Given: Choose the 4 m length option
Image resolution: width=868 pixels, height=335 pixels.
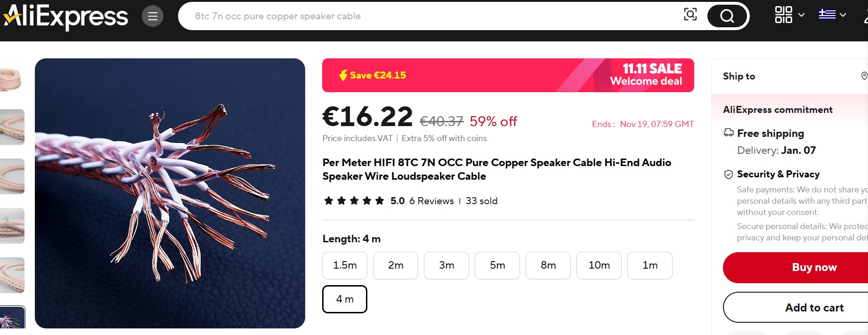Looking at the screenshot, I should tap(345, 299).
